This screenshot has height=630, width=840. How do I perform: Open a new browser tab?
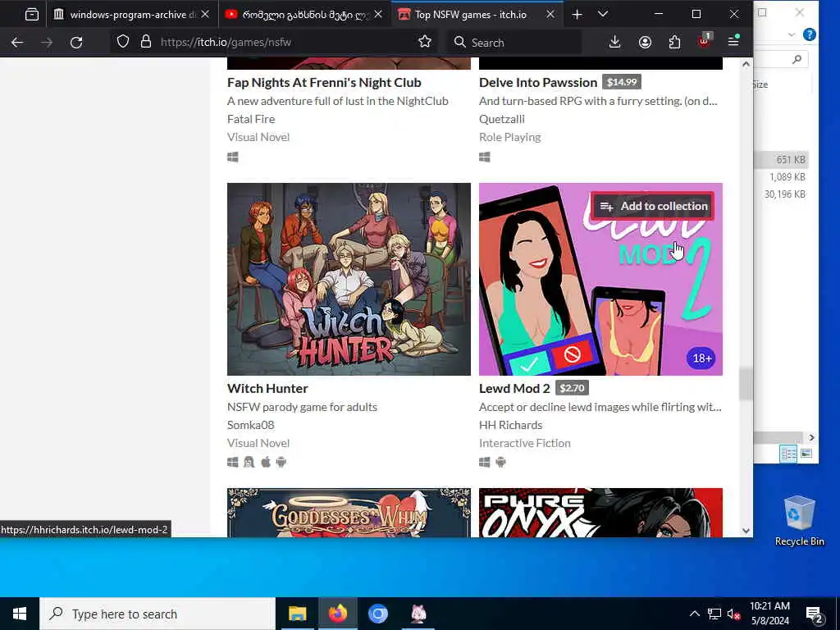click(577, 15)
